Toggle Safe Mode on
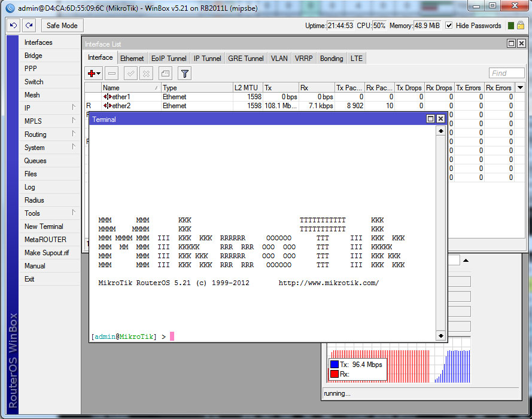The image size is (532, 419). pos(62,26)
